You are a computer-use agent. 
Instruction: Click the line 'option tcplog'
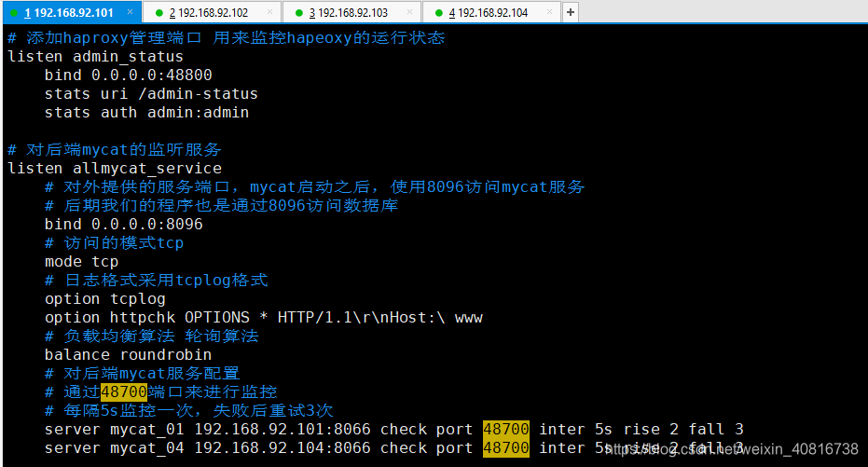[x=105, y=299]
